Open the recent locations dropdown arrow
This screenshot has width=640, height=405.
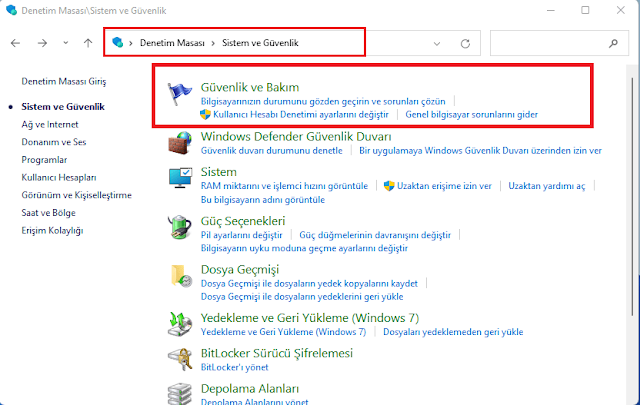tap(66, 42)
